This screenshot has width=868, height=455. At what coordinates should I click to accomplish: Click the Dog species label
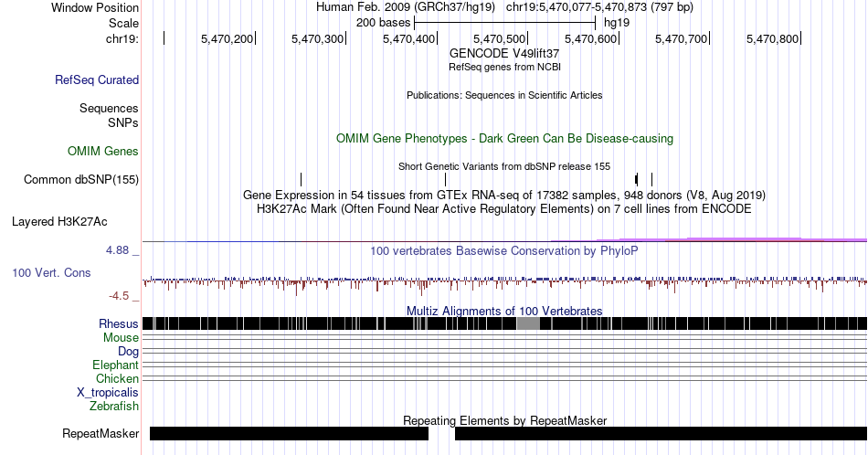point(128,352)
